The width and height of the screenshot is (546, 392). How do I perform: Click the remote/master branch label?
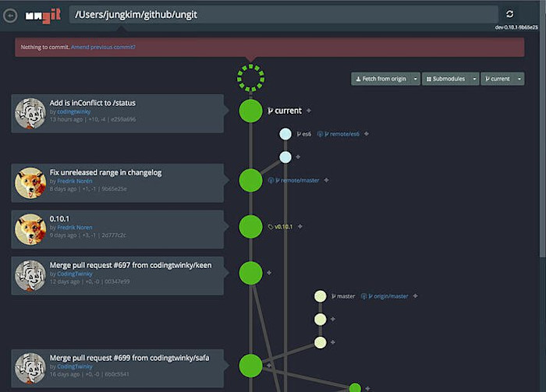click(293, 180)
